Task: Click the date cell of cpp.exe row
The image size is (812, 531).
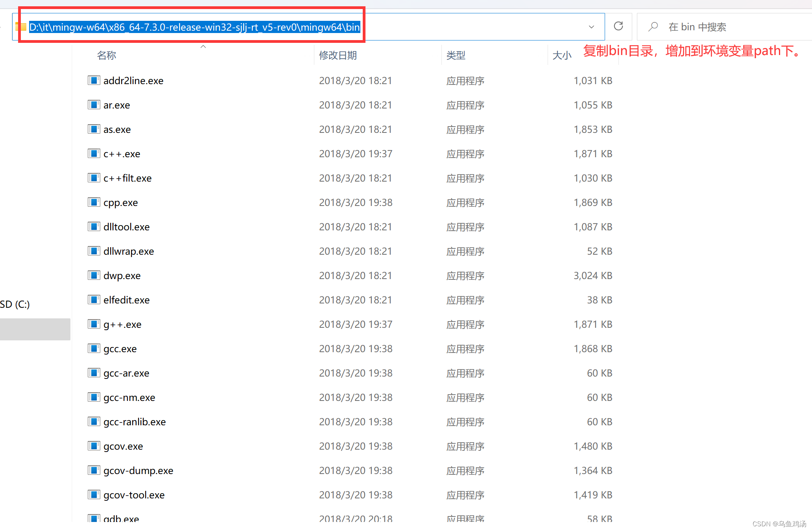Action: click(x=356, y=202)
